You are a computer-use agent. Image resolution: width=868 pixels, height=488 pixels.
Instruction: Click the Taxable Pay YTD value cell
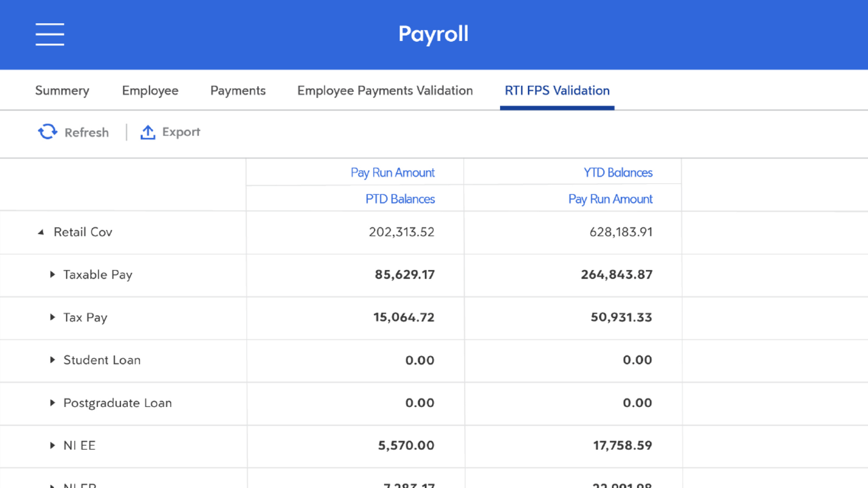(x=616, y=275)
